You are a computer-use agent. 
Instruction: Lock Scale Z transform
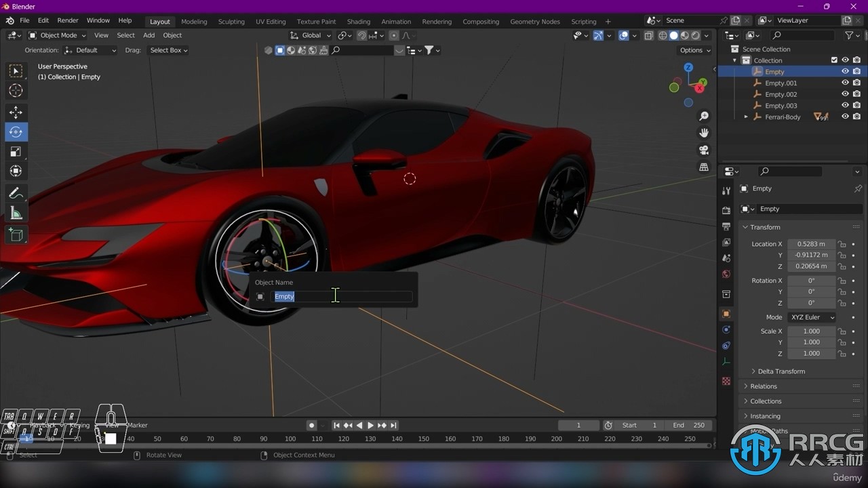(842, 353)
